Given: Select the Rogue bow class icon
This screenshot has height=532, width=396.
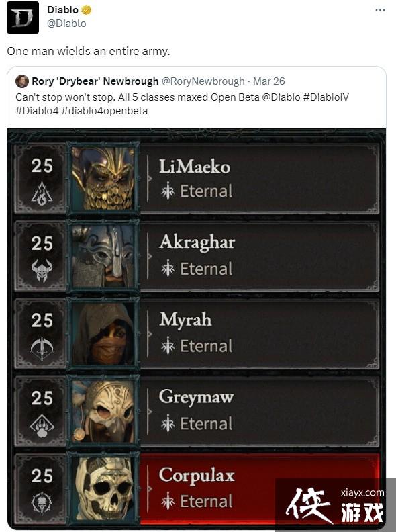Looking at the screenshot, I should pyautogui.click(x=42, y=349).
